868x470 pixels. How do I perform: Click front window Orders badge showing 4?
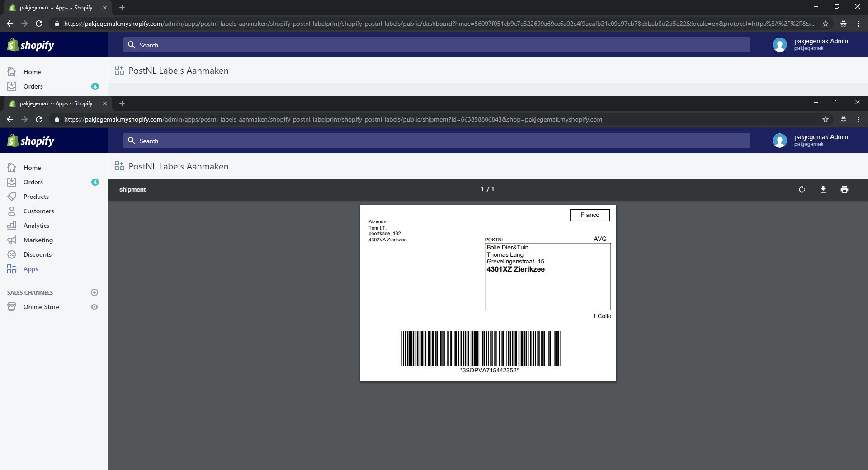[95, 182]
